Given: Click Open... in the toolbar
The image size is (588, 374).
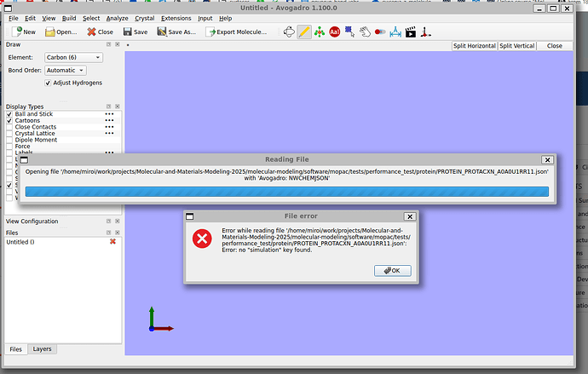Looking at the screenshot, I should (61, 32).
